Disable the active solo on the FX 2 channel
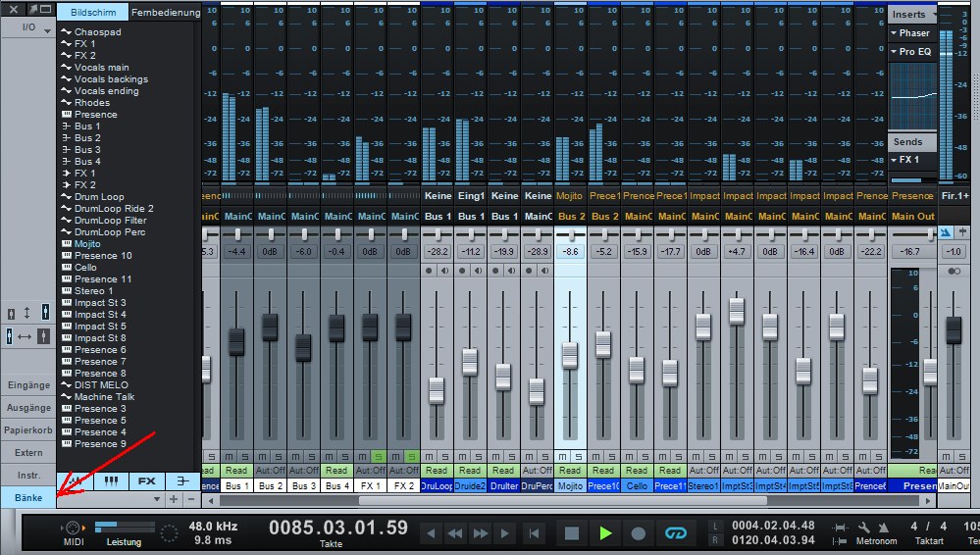980x555 pixels. 411,457
